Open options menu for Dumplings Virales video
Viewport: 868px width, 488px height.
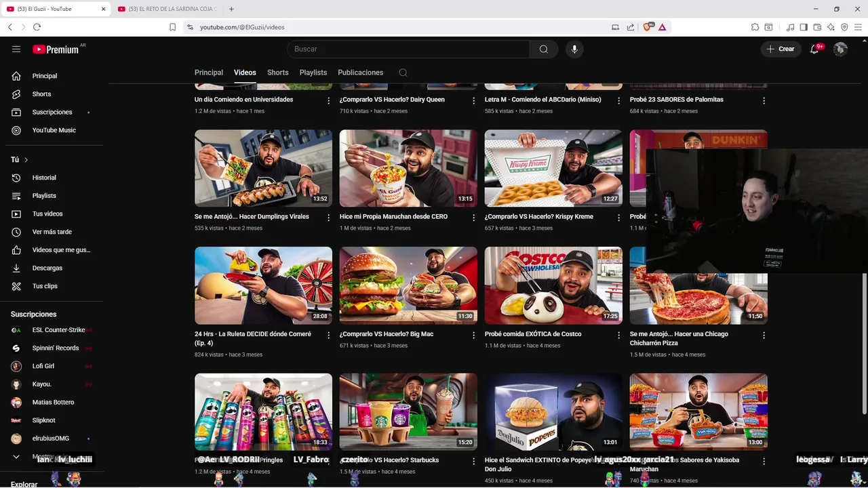(x=328, y=218)
